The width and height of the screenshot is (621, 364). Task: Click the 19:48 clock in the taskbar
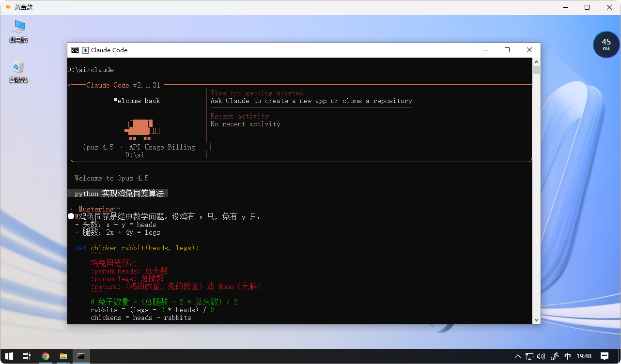point(584,356)
